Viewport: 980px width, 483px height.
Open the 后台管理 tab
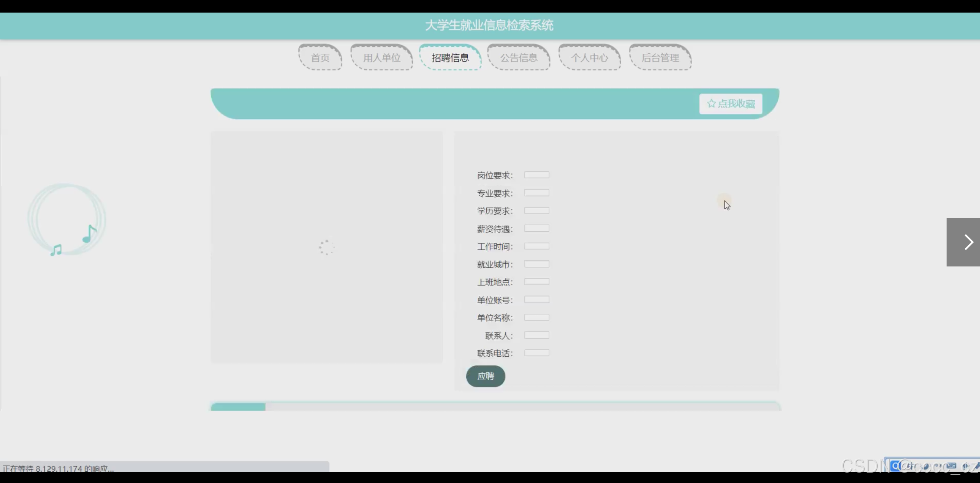(x=660, y=58)
